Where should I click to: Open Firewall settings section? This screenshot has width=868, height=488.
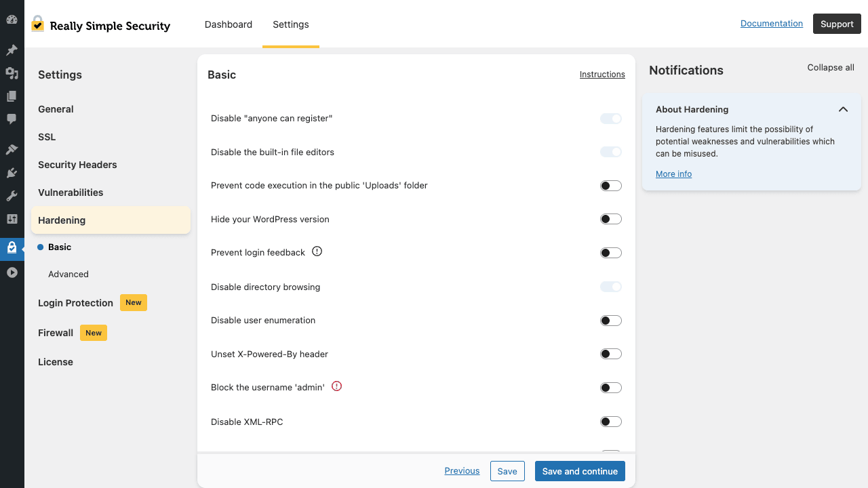tap(56, 333)
